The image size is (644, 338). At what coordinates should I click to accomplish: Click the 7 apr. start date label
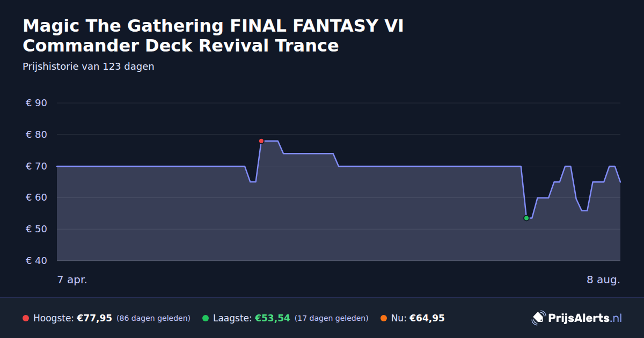pos(72,280)
